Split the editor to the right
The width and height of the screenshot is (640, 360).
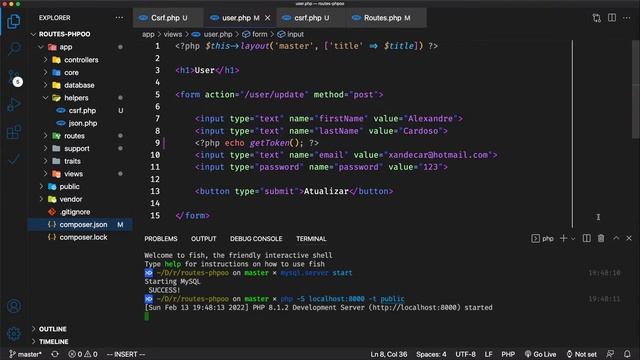pos(612,18)
